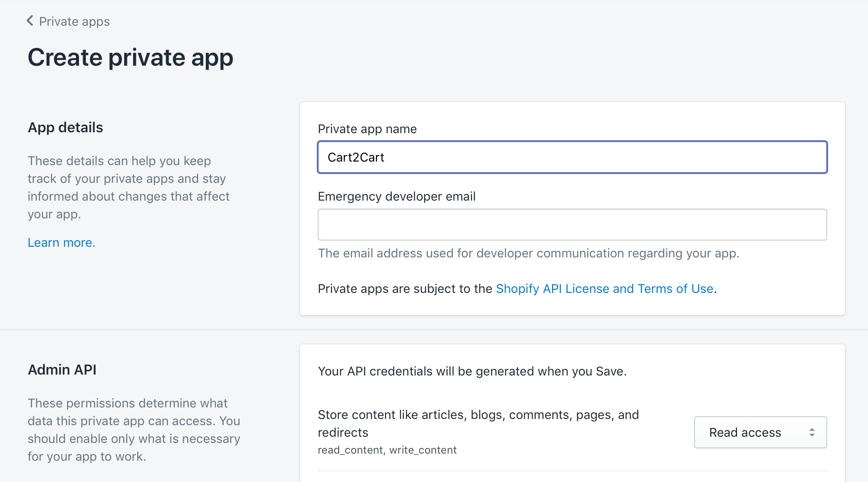This screenshot has width=868, height=482.
Task: Open the Learn more link
Action: click(60, 242)
